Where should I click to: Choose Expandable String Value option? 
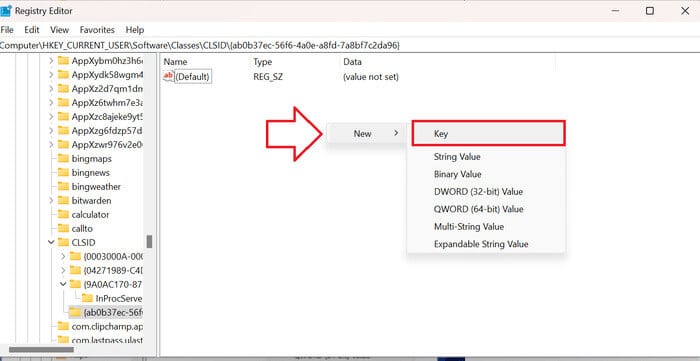[x=481, y=244]
